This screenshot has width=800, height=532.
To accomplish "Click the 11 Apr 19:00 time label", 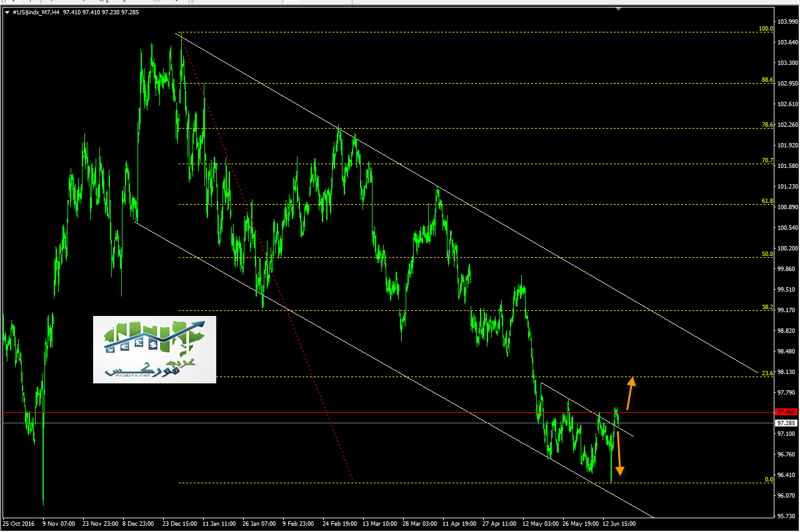I will [459, 525].
